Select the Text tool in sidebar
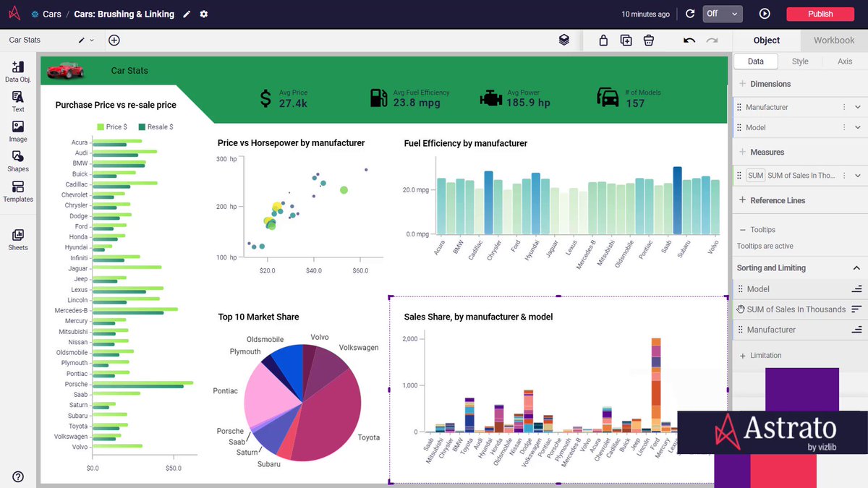 click(18, 101)
